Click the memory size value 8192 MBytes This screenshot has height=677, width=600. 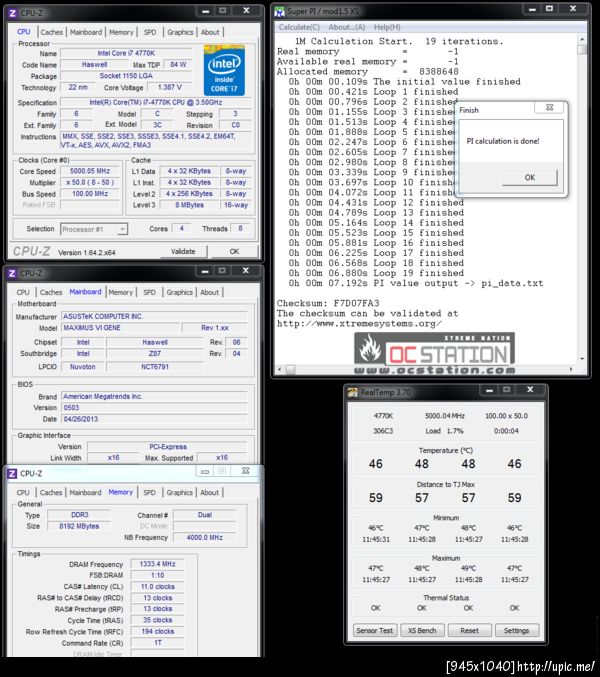(79, 526)
